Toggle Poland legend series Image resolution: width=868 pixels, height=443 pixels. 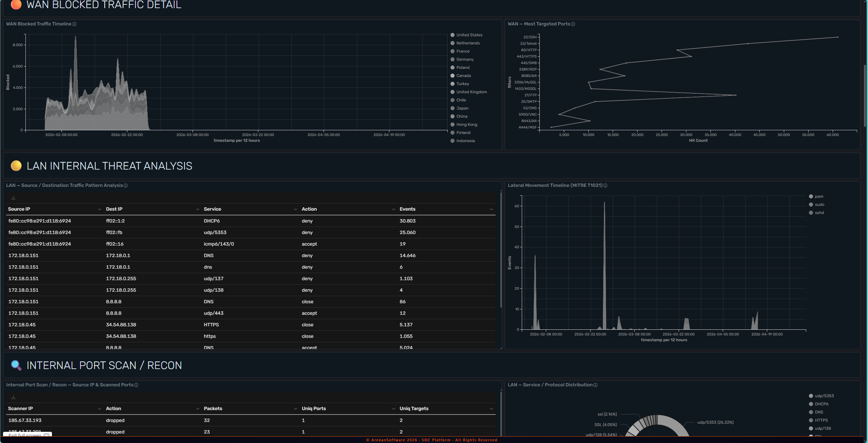coord(460,68)
